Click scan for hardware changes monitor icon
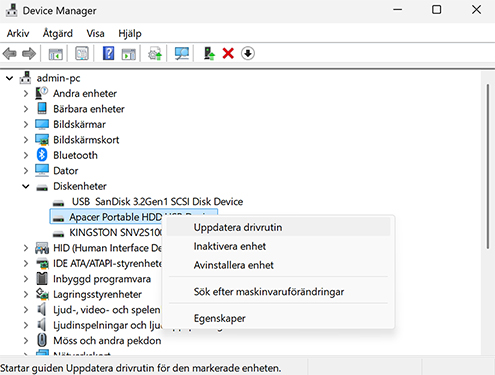This screenshot has width=495, height=375. tap(182, 53)
